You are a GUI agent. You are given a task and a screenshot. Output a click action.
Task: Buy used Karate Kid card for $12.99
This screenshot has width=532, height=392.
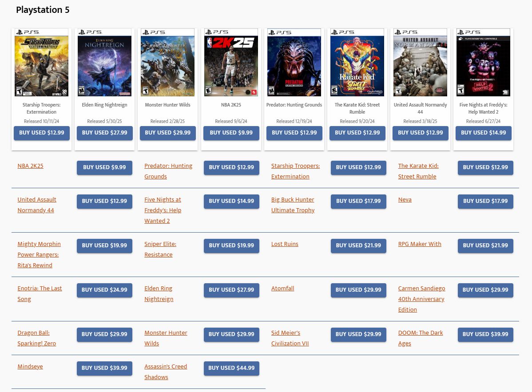pos(357,133)
